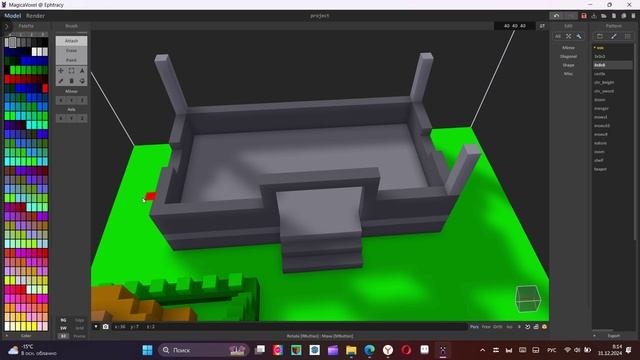Expand the Misc section in Edit panel

pyautogui.click(x=569, y=74)
